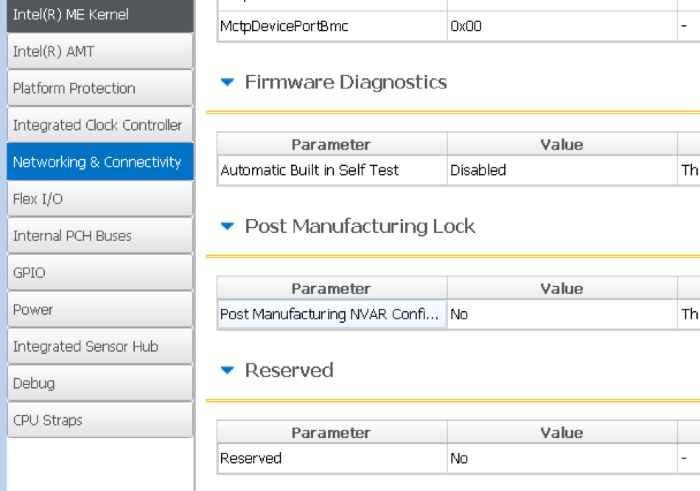Open the Debug tab

[98, 384]
